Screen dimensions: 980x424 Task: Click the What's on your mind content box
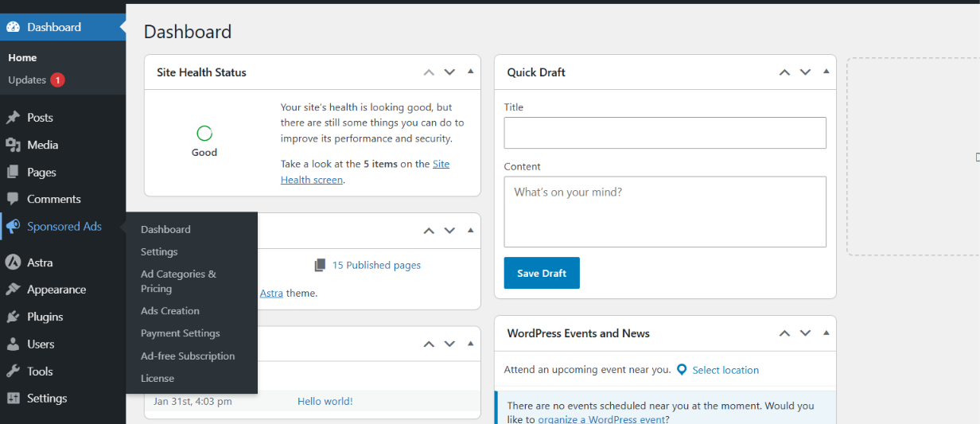tap(665, 212)
